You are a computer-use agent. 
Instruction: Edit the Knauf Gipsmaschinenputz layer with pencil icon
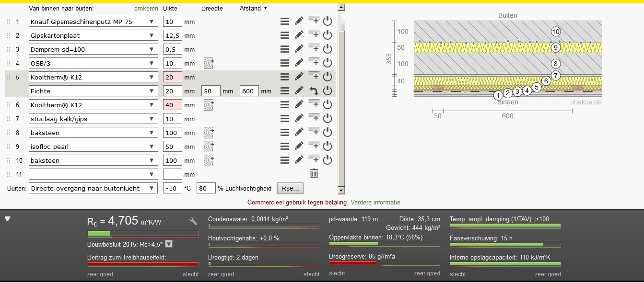click(x=299, y=22)
